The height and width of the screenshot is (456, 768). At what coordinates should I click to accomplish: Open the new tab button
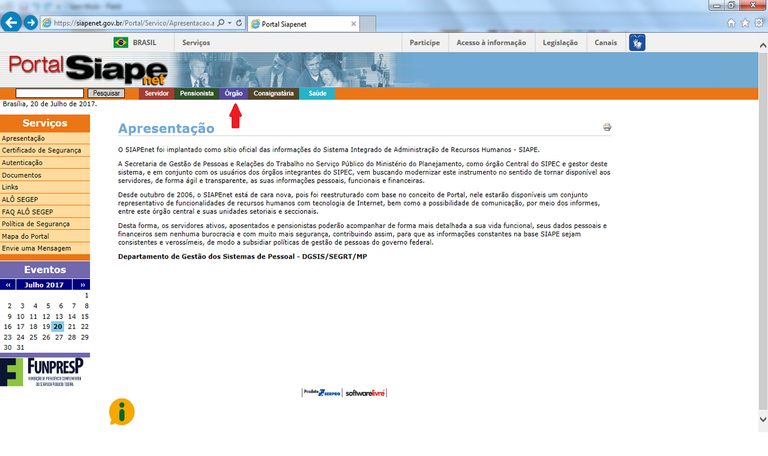(368, 24)
